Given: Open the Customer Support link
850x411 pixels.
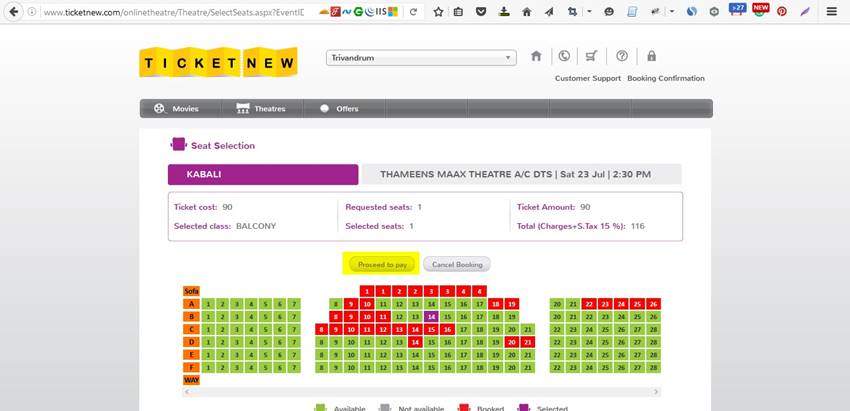Looking at the screenshot, I should [x=588, y=78].
